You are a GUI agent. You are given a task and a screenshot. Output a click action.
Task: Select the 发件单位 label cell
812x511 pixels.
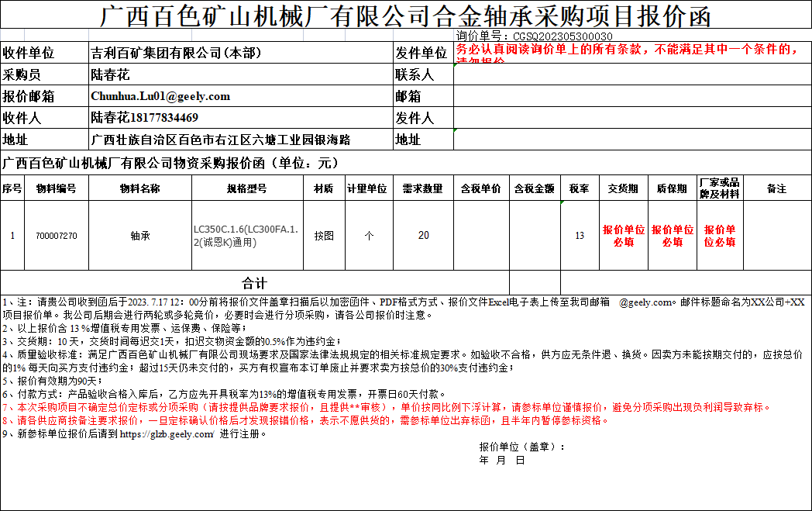424,53
